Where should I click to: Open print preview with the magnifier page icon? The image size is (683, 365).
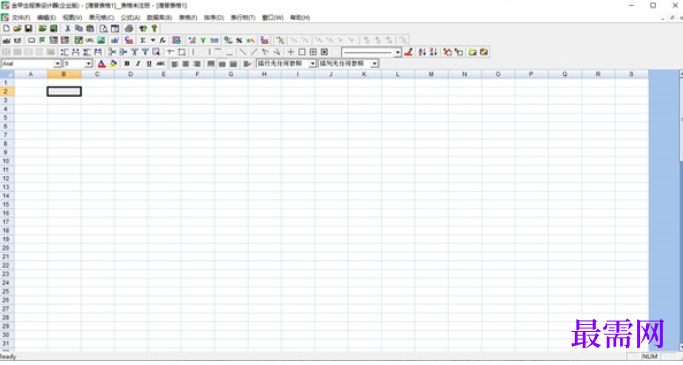pyautogui.click(x=104, y=29)
